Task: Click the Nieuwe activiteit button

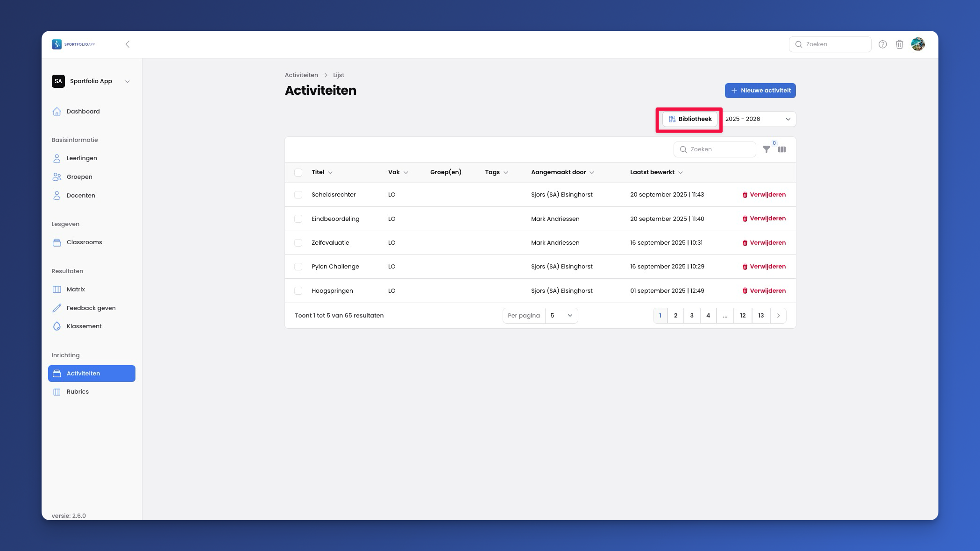Action: point(760,91)
